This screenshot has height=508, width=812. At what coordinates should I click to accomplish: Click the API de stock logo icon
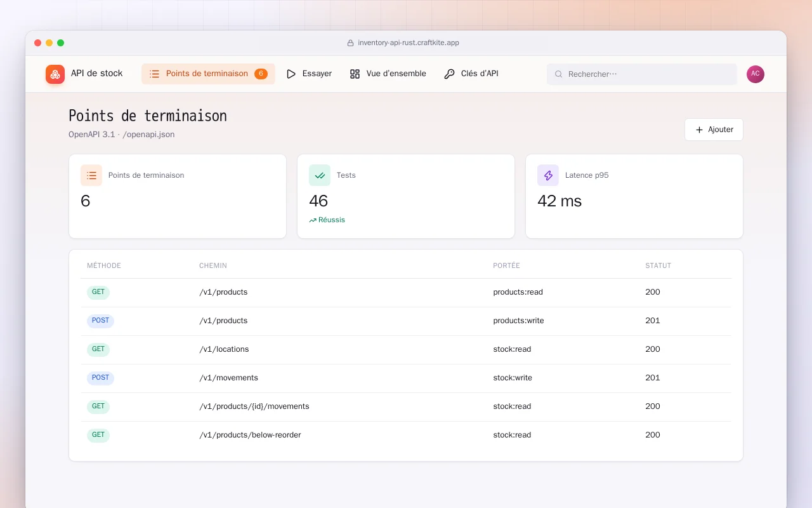(x=55, y=74)
